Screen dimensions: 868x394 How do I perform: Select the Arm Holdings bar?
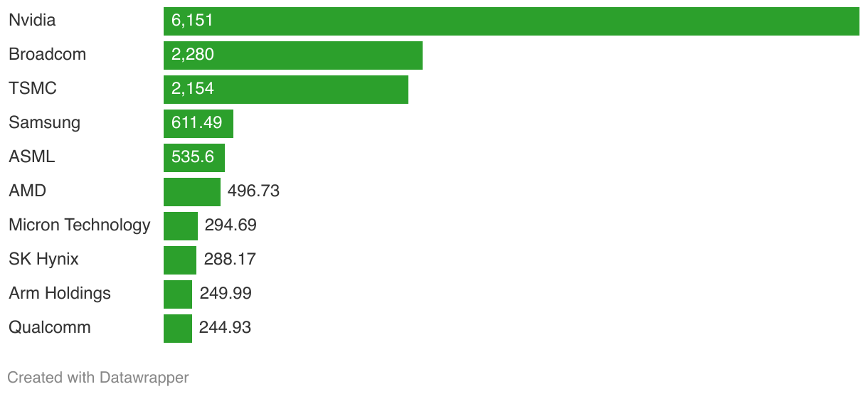click(x=178, y=294)
